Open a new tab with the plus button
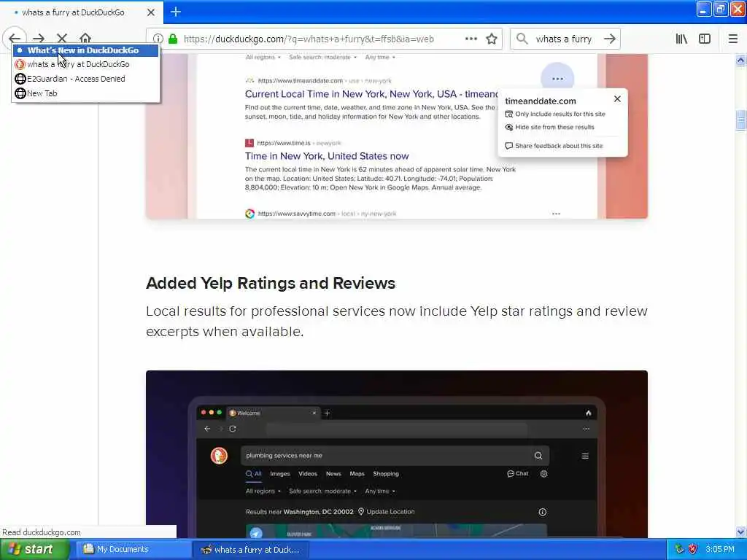The width and height of the screenshot is (747, 560). [176, 12]
